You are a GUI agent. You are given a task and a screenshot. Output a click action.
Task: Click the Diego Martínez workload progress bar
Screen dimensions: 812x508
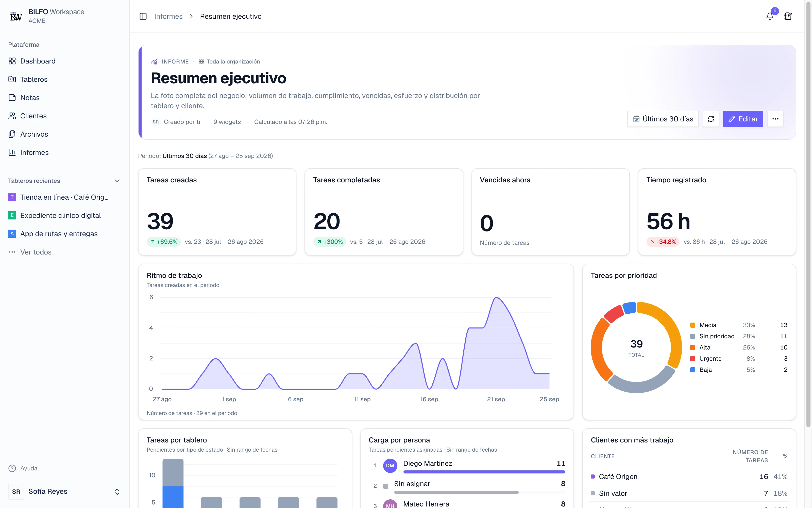(484, 472)
